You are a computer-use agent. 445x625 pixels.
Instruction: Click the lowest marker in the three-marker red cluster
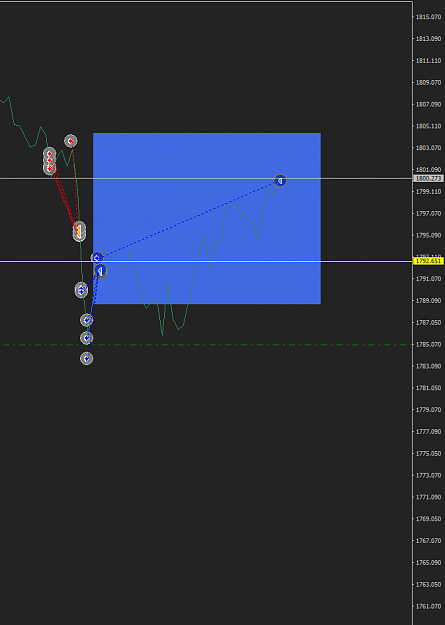click(x=49, y=169)
